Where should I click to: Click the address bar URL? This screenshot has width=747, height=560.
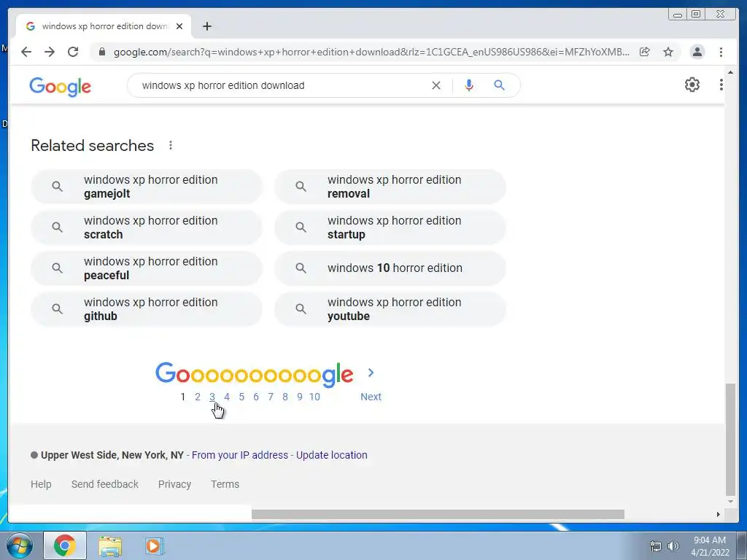coord(371,52)
